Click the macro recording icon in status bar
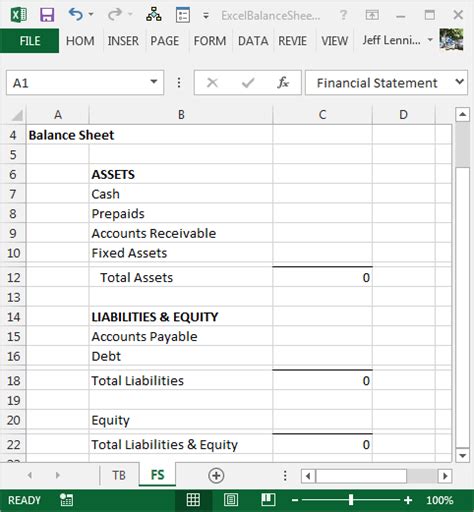Image resolution: width=474 pixels, height=512 pixels. [66, 500]
